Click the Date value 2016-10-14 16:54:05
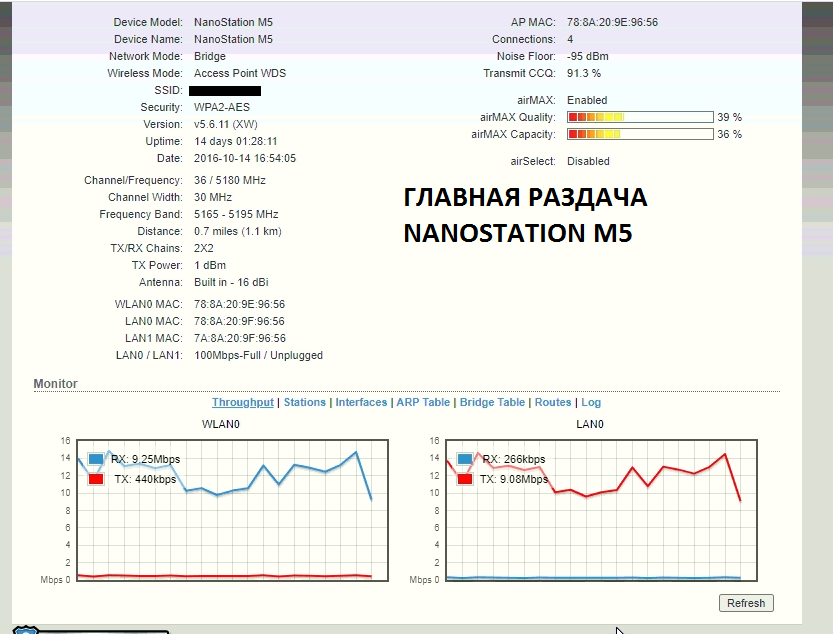This screenshot has width=833, height=634. pyautogui.click(x=245, y=158)
